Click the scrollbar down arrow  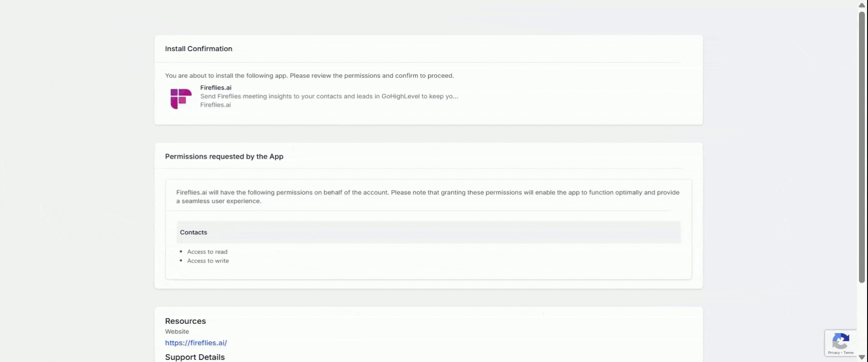click(x=862, y=357)
